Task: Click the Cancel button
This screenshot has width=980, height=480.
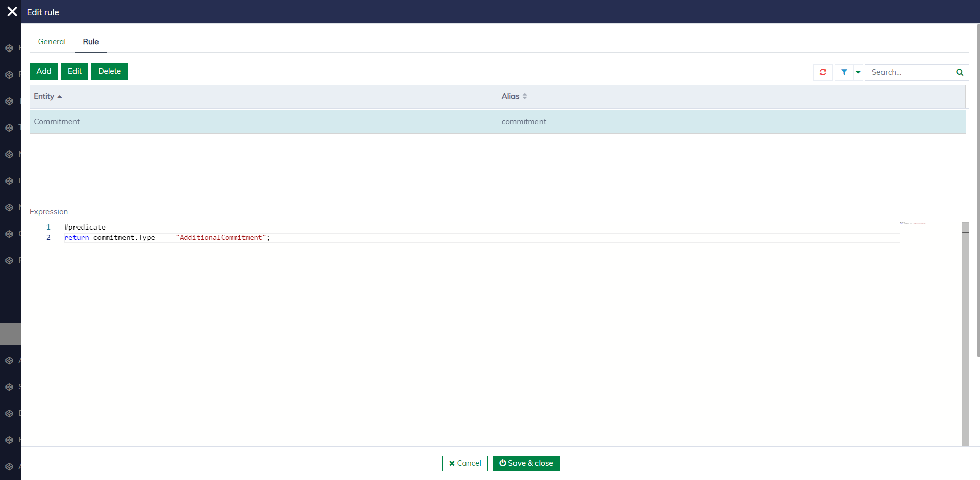Action: (x=464, y=463)
